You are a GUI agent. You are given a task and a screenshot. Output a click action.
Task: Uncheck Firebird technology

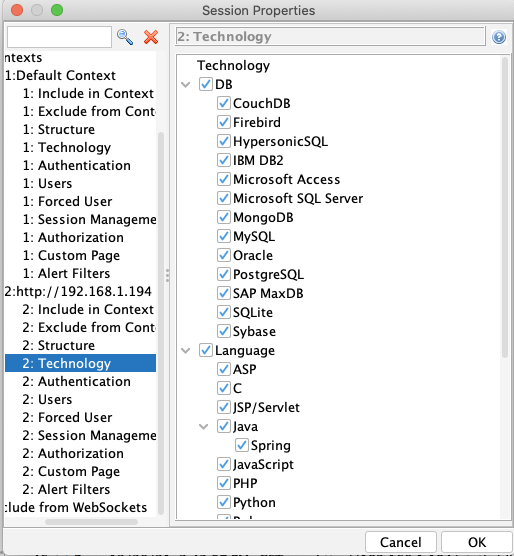[x=224, y=122]
